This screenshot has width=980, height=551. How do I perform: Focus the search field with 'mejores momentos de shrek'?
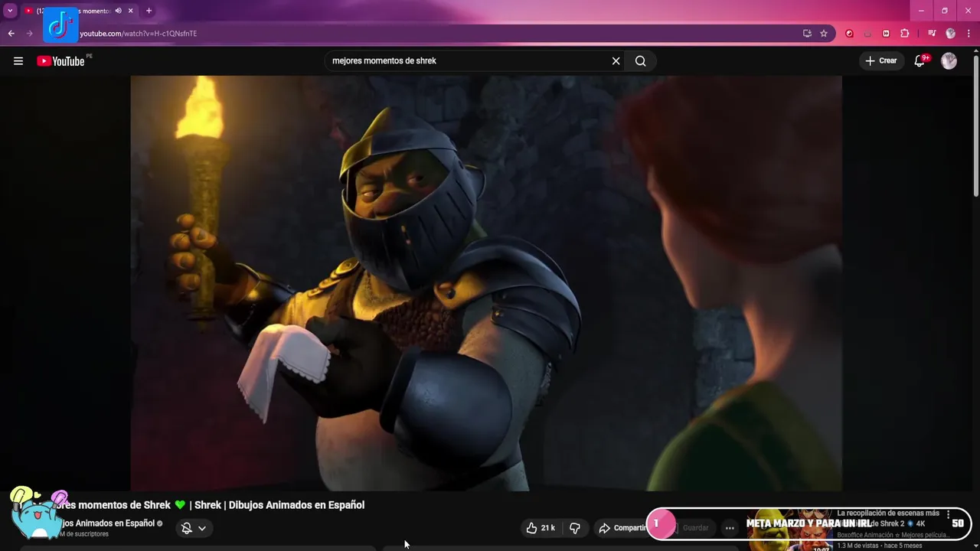pos(467,61)
